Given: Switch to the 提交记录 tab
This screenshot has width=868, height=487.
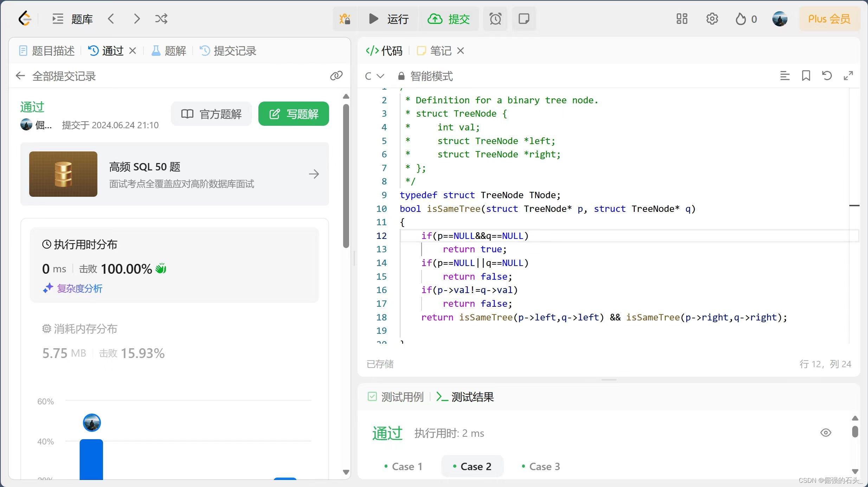Looking at the screenshot, I should point(228,51).
